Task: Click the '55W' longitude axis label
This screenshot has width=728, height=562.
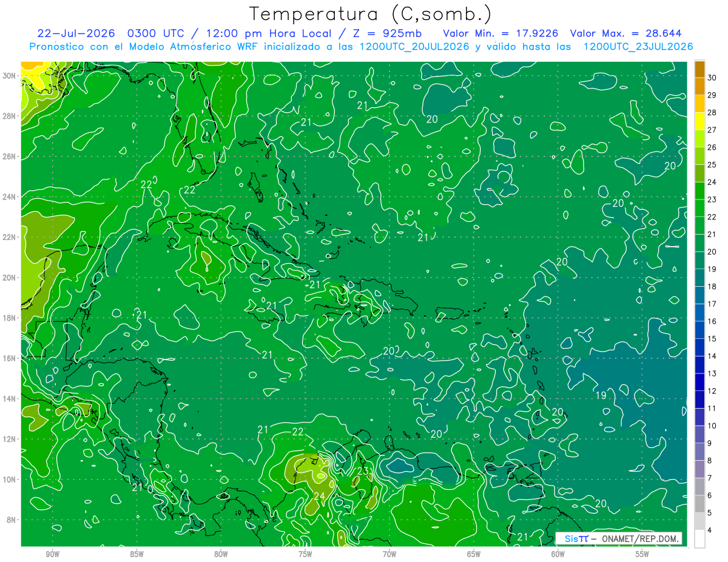Action: tap(642, 554)
